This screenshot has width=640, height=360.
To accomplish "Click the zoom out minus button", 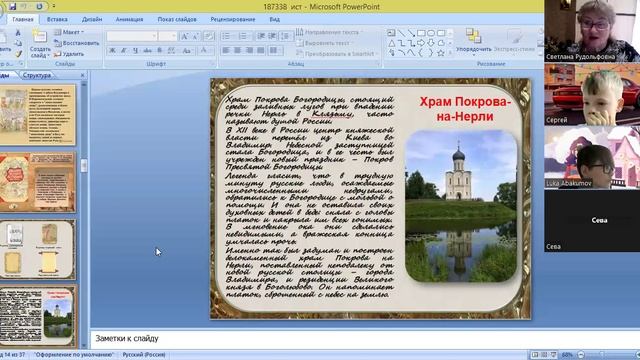I will [581, 355].
